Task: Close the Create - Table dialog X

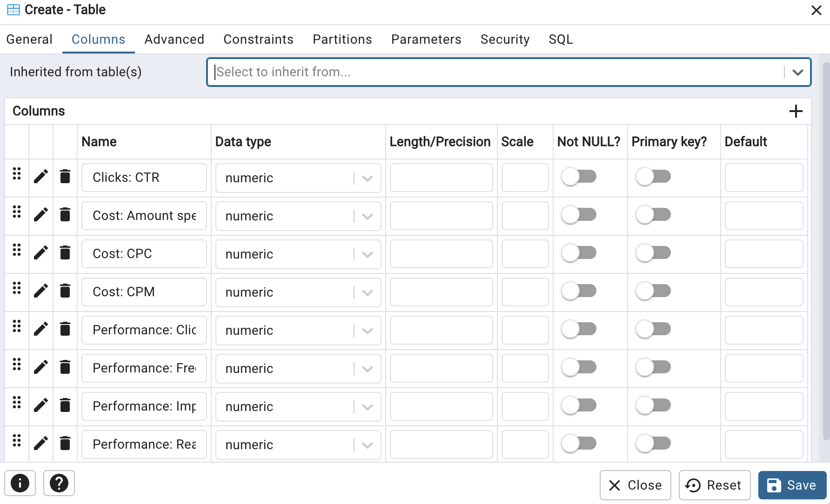Action: tap(816, 10)
